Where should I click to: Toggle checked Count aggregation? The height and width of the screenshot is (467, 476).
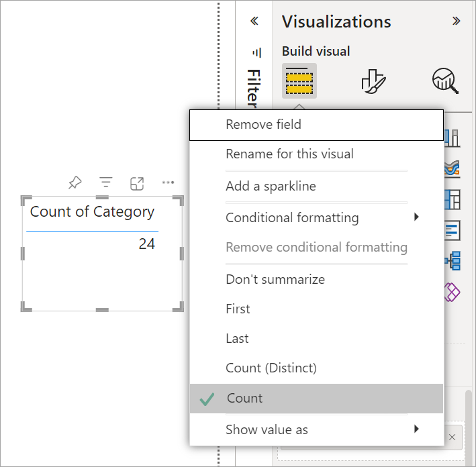tap(317, 399)
